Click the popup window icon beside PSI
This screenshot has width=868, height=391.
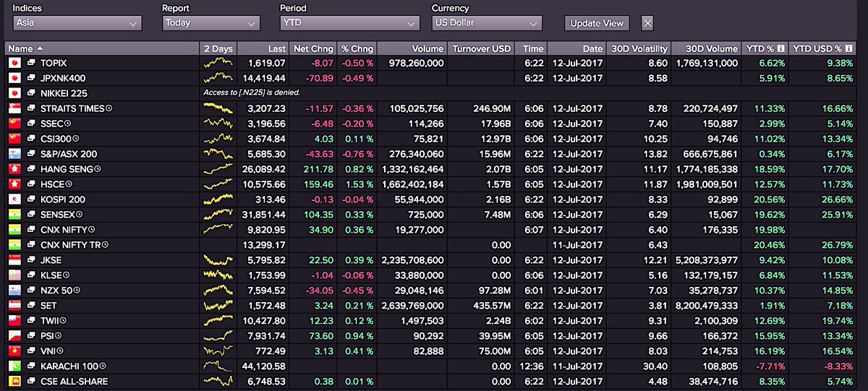(x=32, y=335)
